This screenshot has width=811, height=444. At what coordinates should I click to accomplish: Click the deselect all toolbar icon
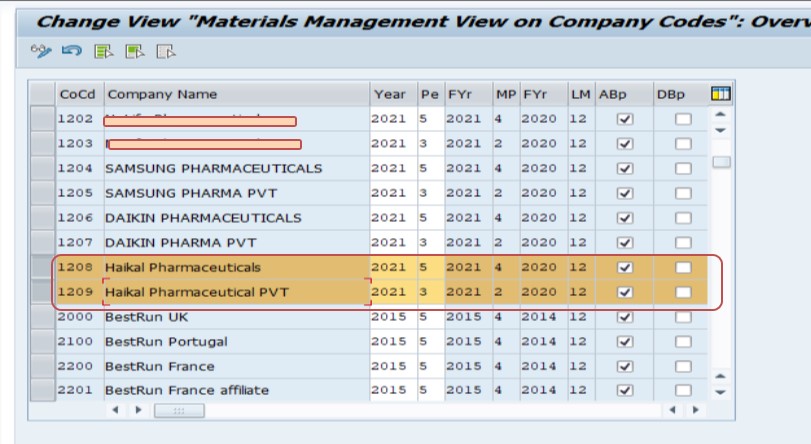tap(166, 51)
